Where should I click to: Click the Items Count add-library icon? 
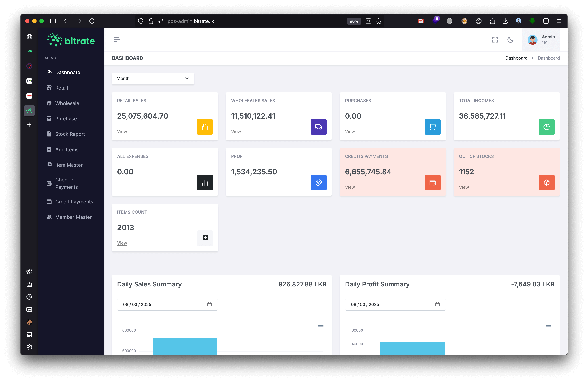[x=205, y=238]
